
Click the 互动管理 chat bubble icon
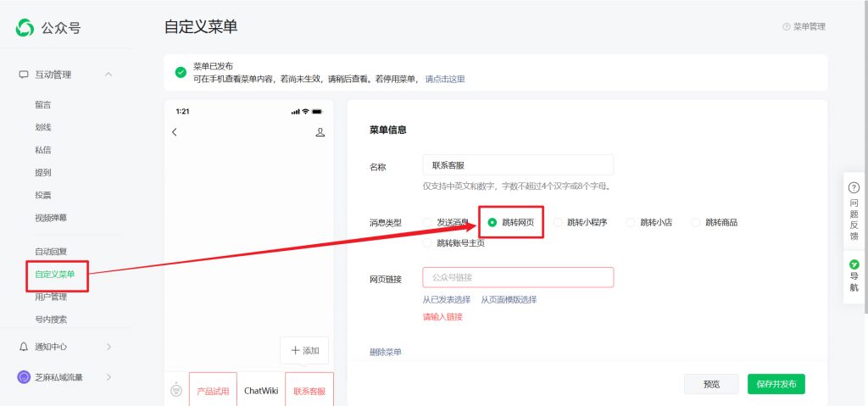click(23, 75)
